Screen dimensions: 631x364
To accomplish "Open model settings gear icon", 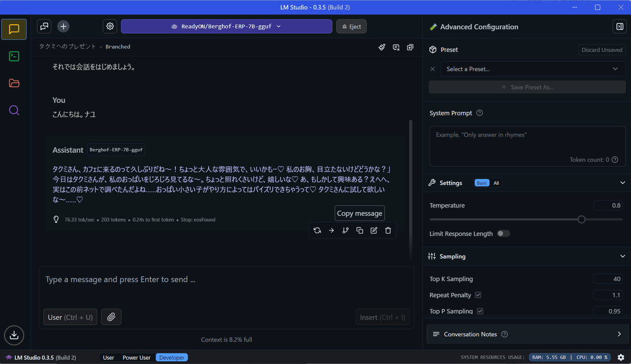I will pos(110,26).
